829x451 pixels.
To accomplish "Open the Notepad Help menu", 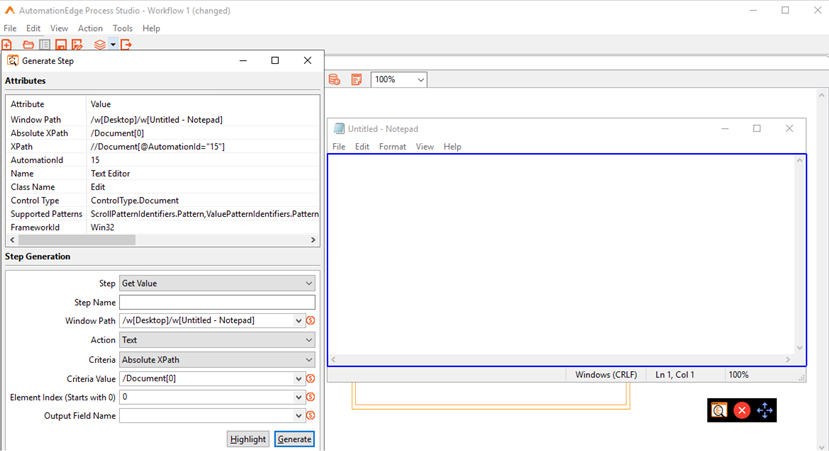I will coord(452,146).
